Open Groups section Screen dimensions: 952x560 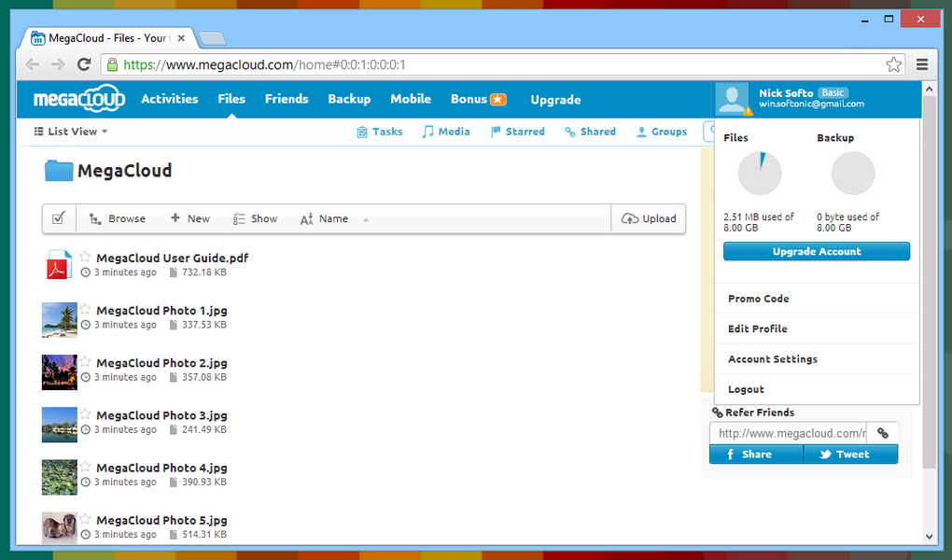click(x=661, y=132)
